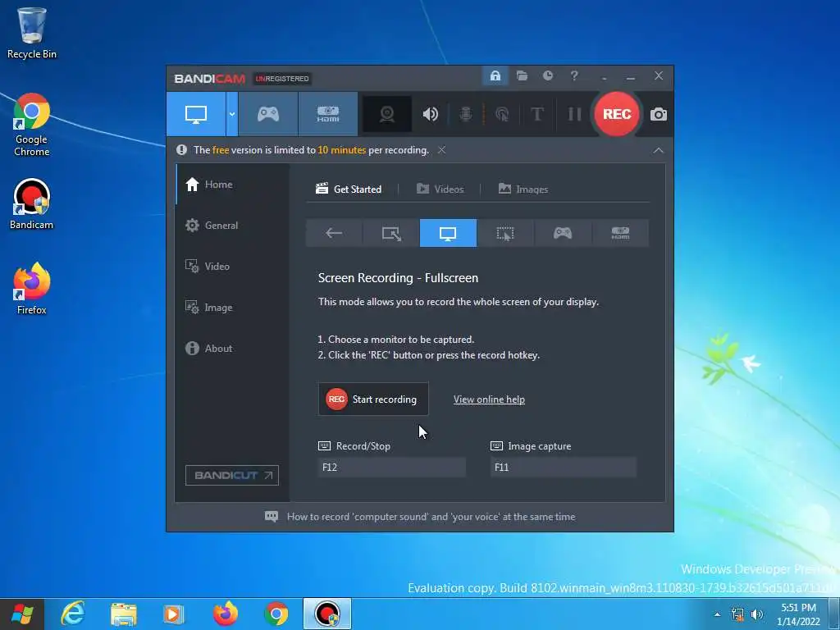Click the Recycle Bin desktop icon
The image size is (840, 630).
32,33
